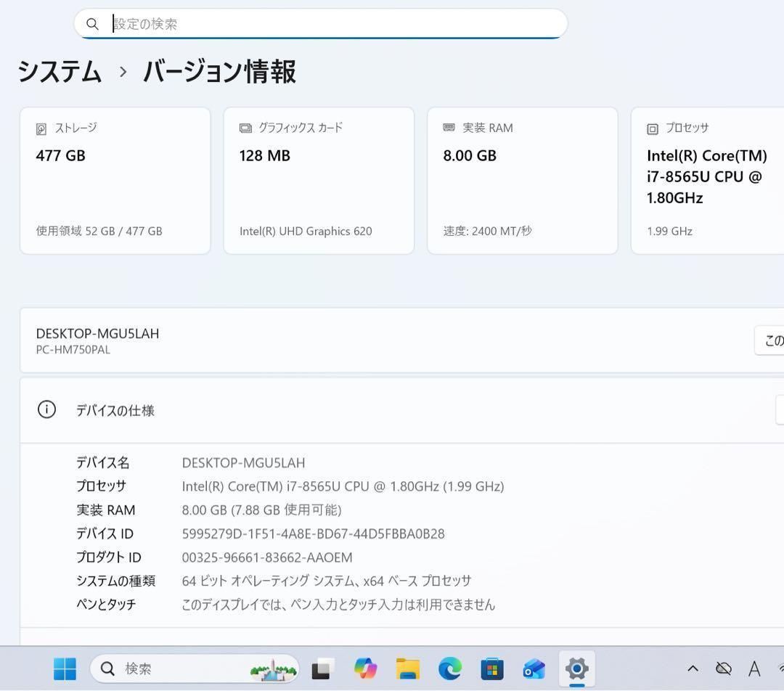Screen dimensions: 784x691
Task: Click the プロセッサ chip icon
Action: click(x=651, y=128)
